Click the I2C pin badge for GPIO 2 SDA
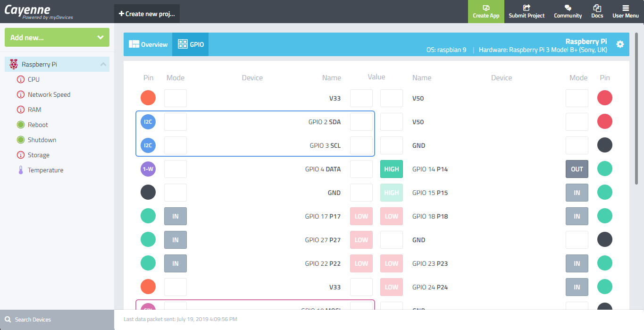 click(x=148, y=122)
